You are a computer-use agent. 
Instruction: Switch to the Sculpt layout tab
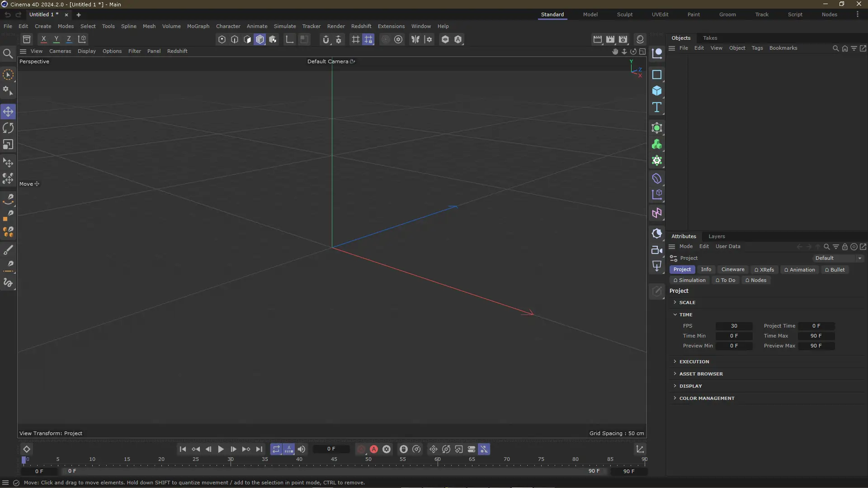[624, 14]
